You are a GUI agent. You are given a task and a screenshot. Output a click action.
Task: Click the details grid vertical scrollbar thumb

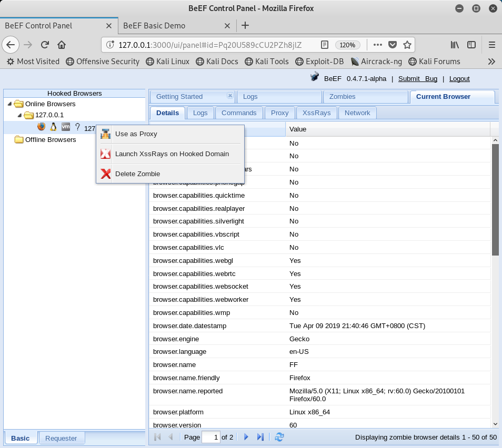point(495,200)
